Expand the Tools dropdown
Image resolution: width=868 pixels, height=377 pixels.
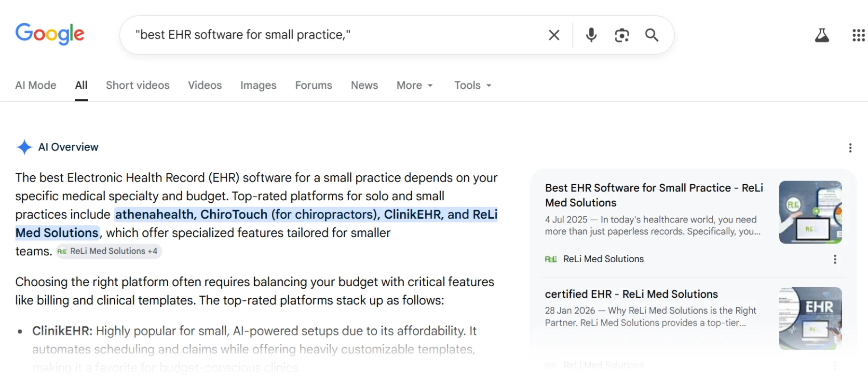(473, 85)
